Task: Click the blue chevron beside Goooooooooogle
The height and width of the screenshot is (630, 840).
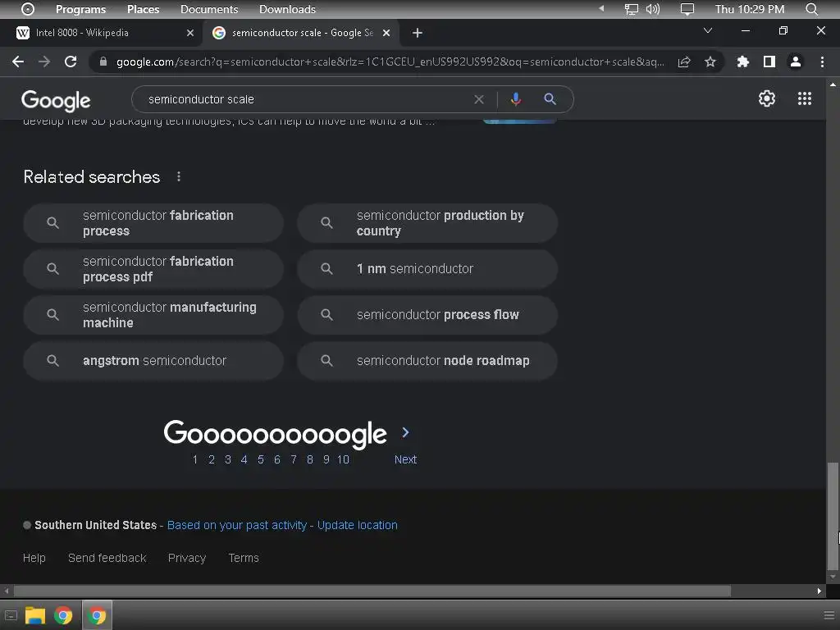Action: point(405,432)
